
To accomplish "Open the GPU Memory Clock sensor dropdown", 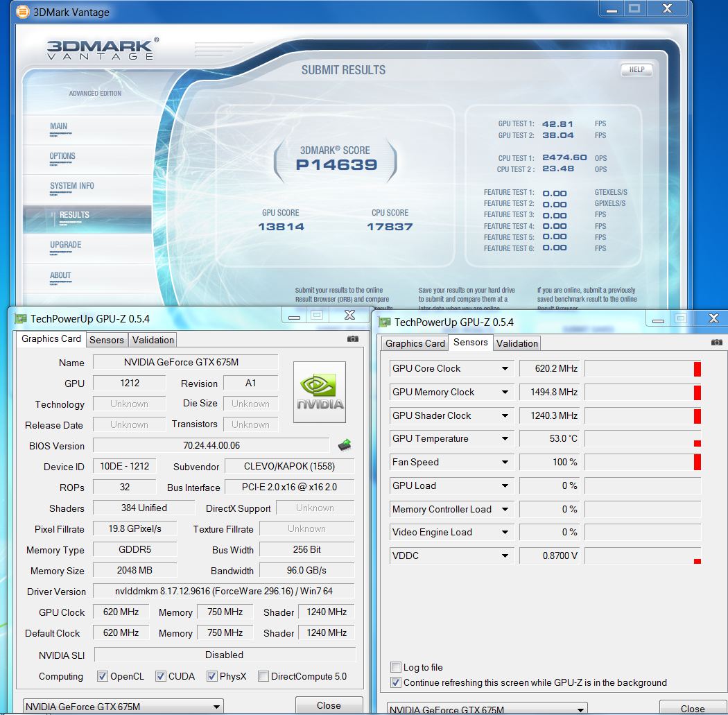I will 505,393.
